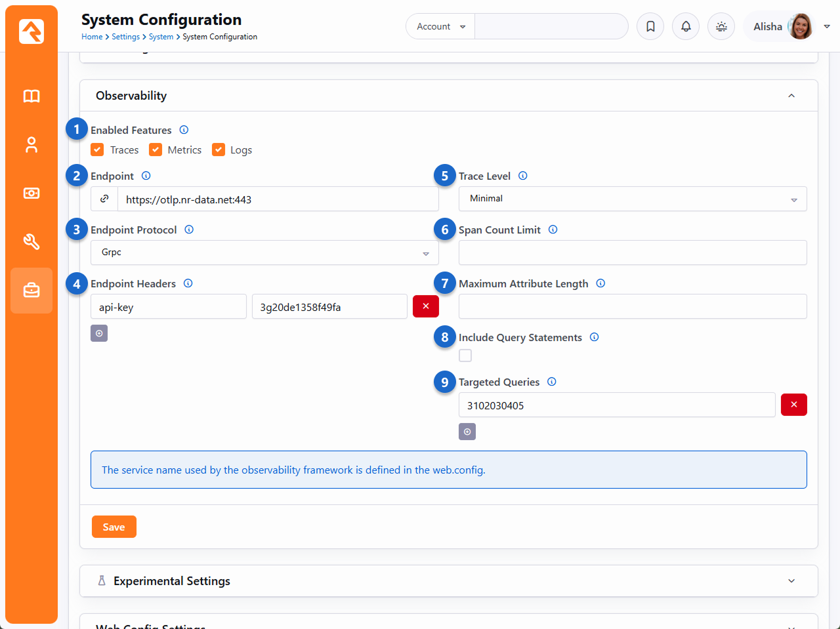Click the Save button
Screen dimensions: 840x629
(114, 527)
